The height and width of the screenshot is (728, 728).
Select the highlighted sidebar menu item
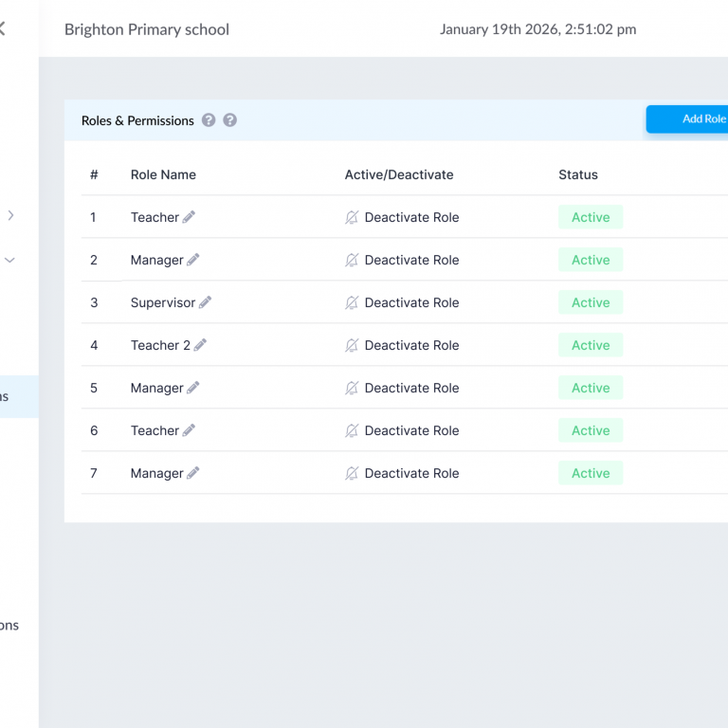click(x=19, y=396)
